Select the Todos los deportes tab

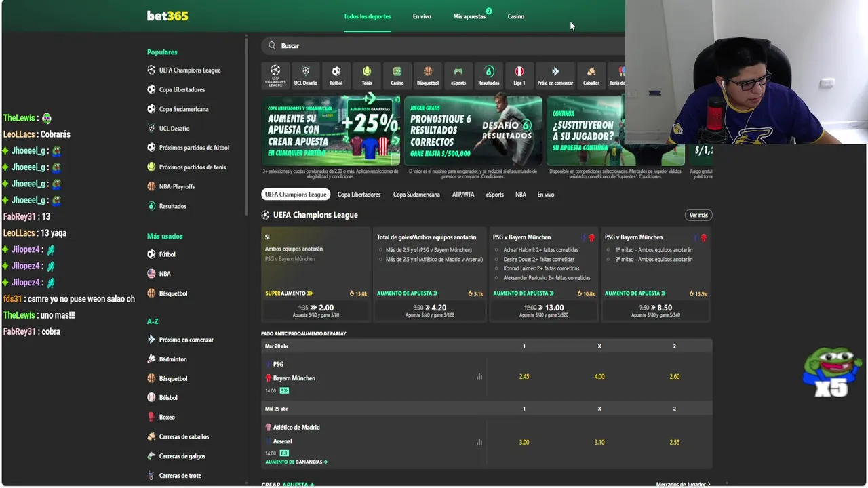point(367,16)
